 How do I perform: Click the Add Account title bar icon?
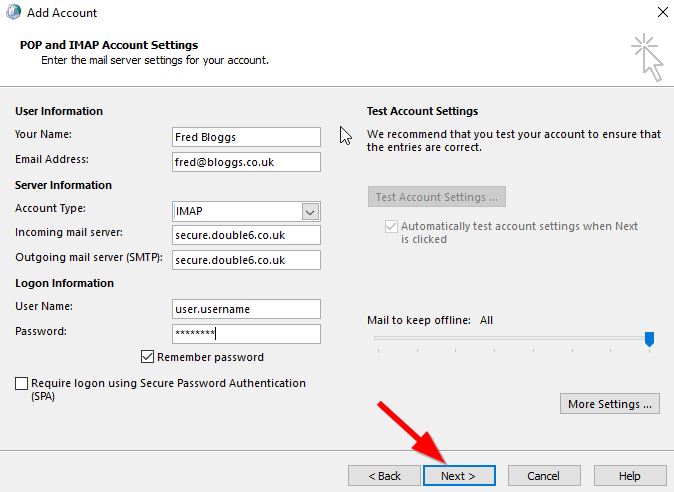(x=13, y=12)
